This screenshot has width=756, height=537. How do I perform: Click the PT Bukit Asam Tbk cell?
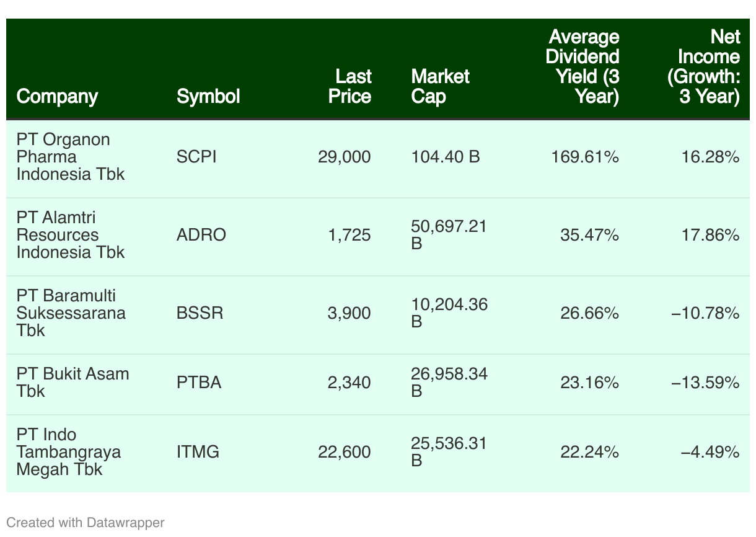pos(73,382)
